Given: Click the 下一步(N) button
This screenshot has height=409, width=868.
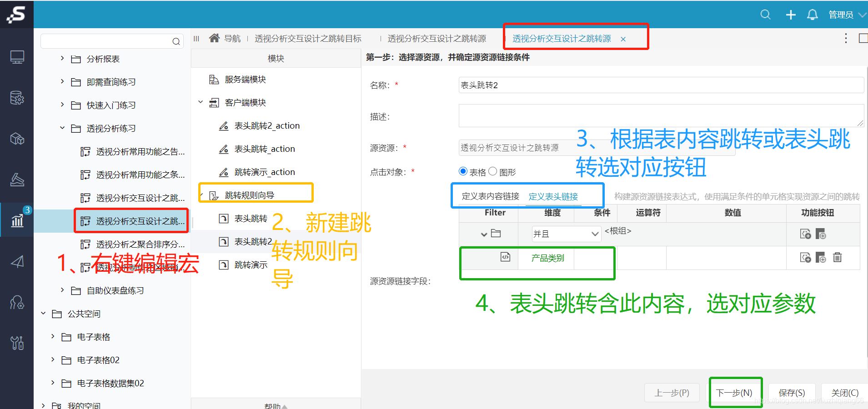Looking at the screenshot, I should pos(734,393).
